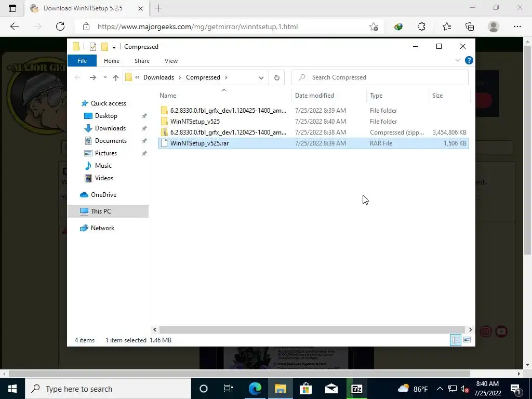Go up one folder level
The height and width of the screenshot is (399, 532).
pos(116,78)
